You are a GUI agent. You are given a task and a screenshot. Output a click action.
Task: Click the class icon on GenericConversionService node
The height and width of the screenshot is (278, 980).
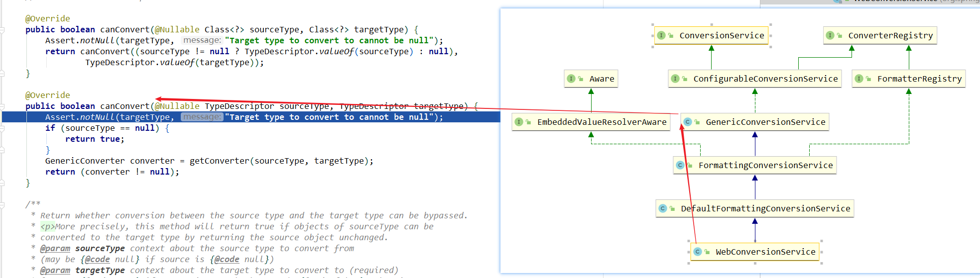pos(688,122)
